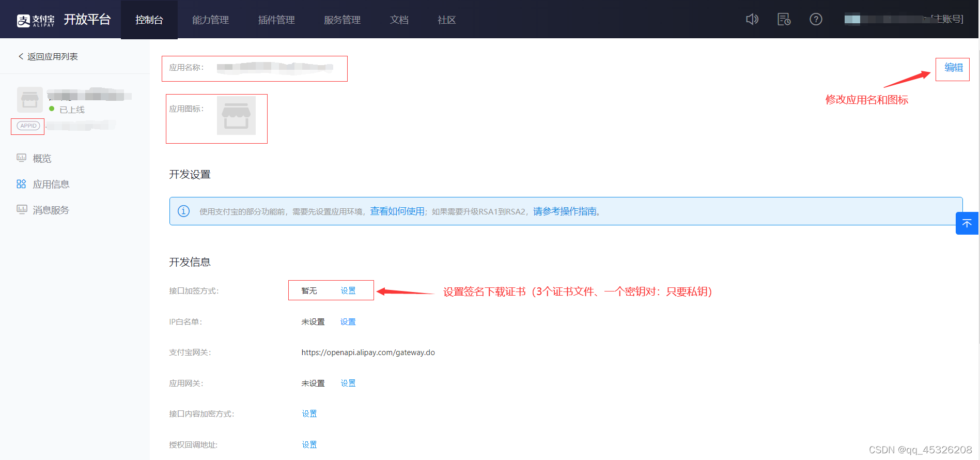Click the 开放平台 title text
Image resolution: width=980 pixels, height=460 pixels.
pos(87,20)
